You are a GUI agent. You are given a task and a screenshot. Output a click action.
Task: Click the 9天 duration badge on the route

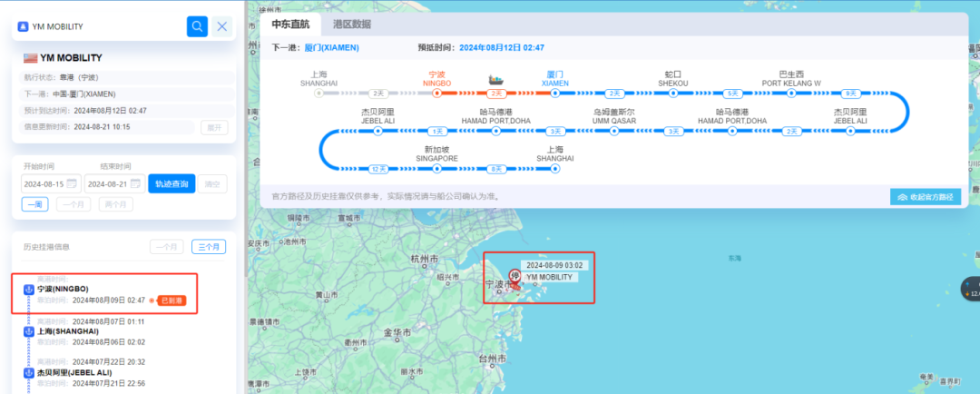click(850, 94)
